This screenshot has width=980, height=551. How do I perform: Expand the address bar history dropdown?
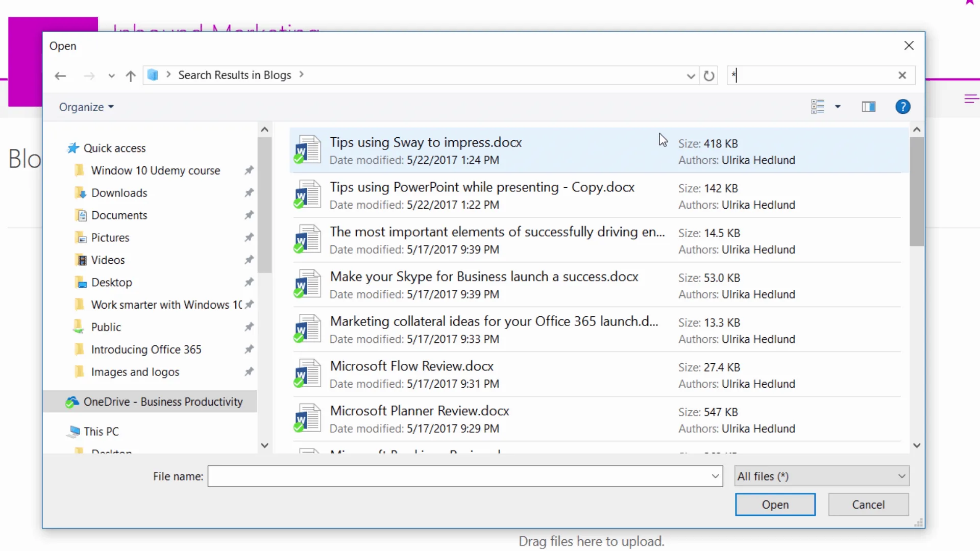pyautogui.click(x=691, y=76)
